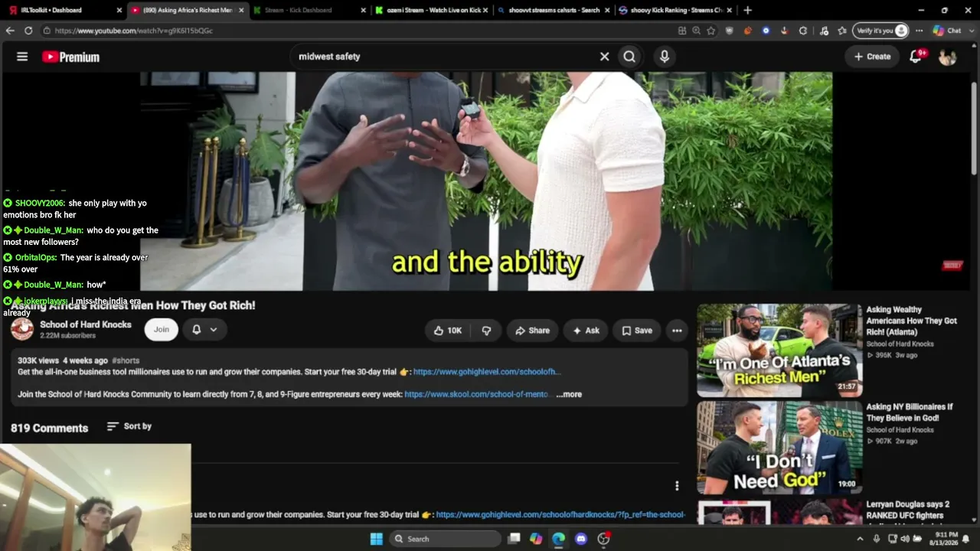Start voice search with the microphone

pyautogui.click(x=665, y=57)
